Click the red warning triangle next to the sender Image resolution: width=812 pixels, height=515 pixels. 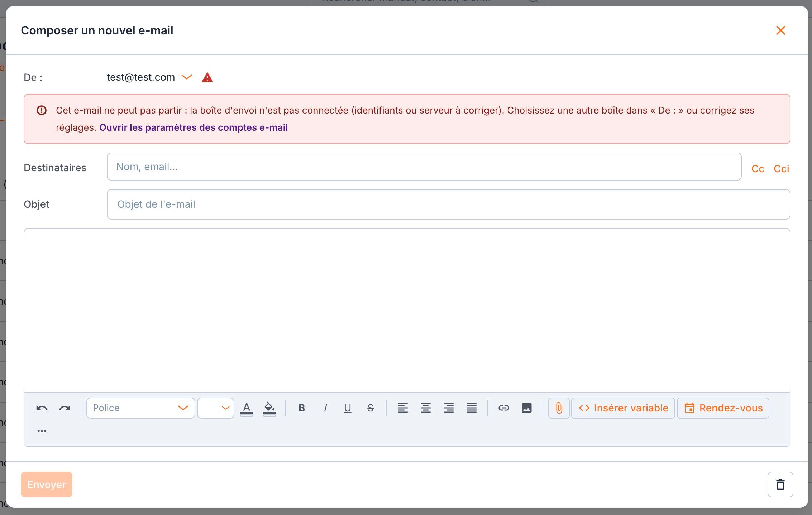click(x=207, y=77)
